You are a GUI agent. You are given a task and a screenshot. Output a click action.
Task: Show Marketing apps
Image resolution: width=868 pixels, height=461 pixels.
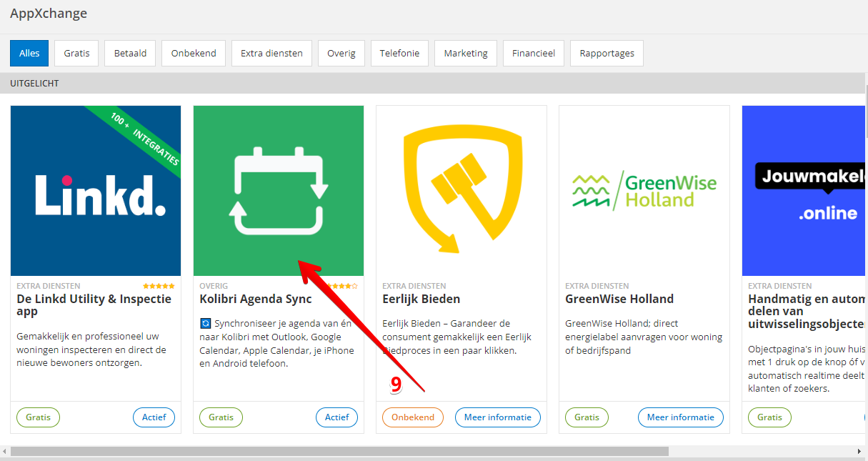tap(466, 53)
